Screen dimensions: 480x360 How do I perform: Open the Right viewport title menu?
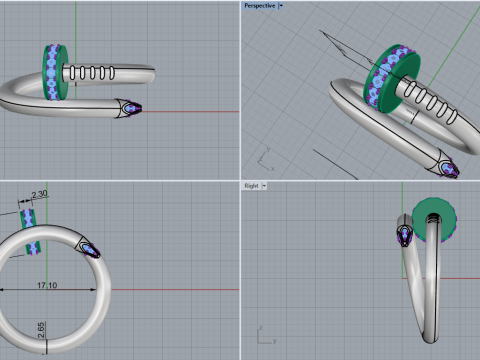[x=251, y=186]
